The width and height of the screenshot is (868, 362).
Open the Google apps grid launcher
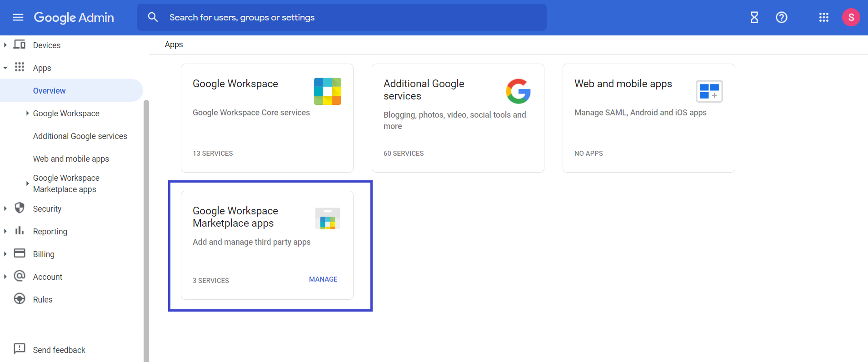point(824,17)
